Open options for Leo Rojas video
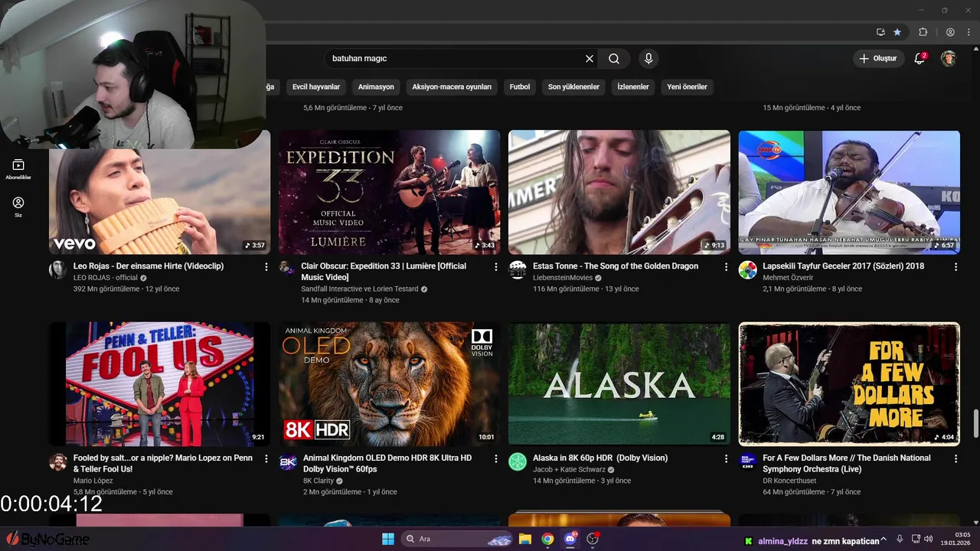 pos(266,266)
